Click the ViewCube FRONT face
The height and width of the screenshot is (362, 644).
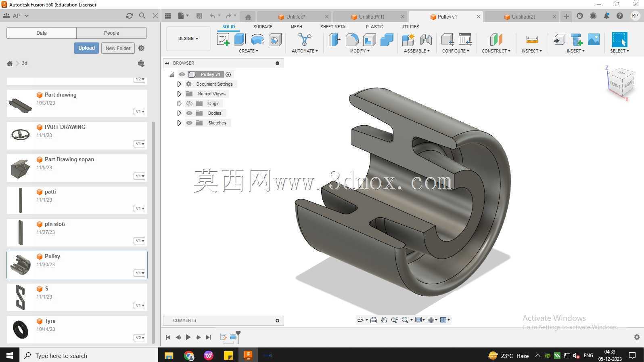pos(615,84)
